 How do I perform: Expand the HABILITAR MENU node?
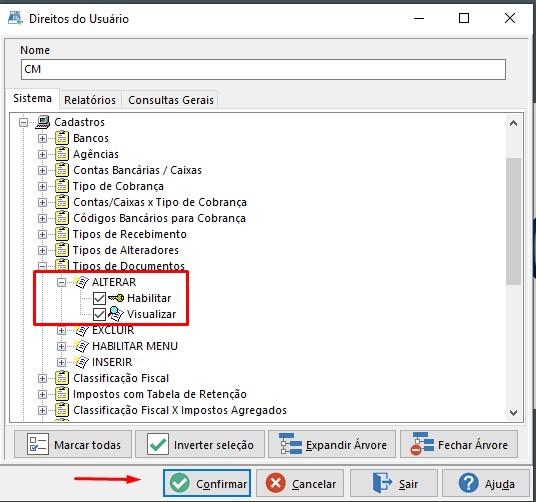pyautogui.click(x=62, y=347)
